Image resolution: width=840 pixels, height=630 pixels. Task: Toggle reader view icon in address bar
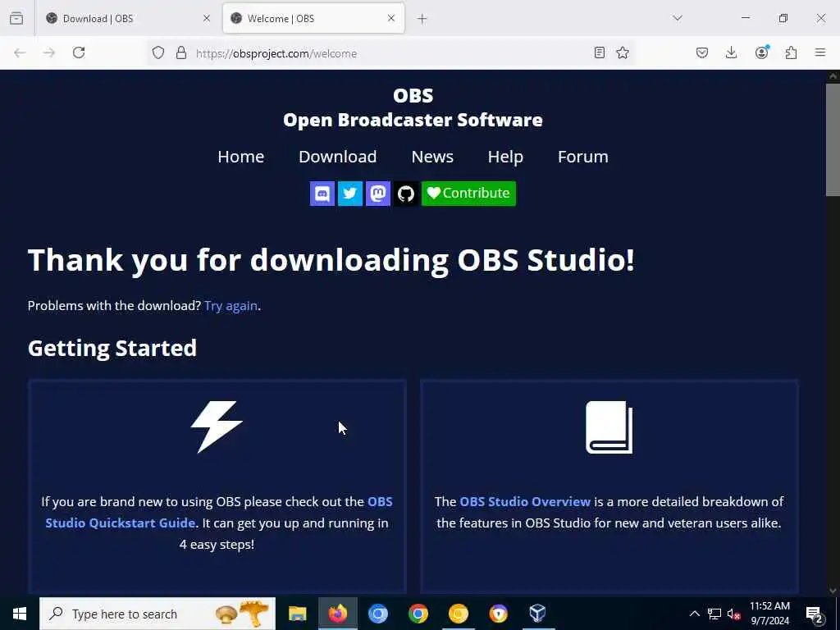(x=600, y=52)
